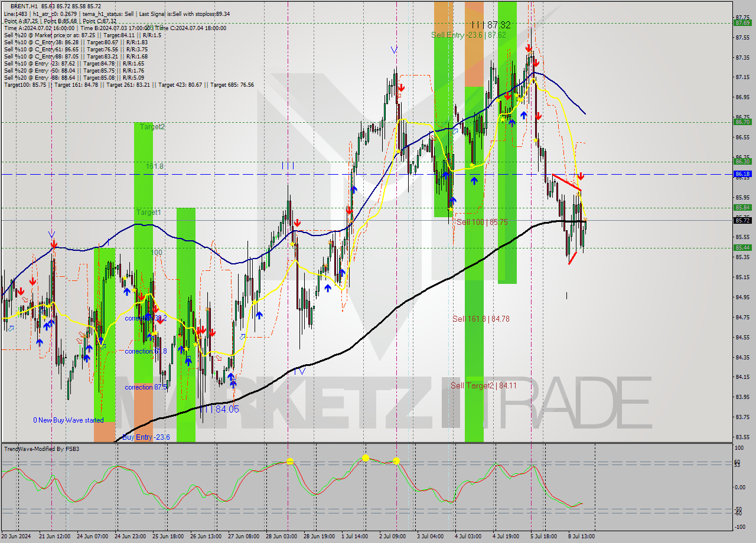Screen dimensions: 756x543
Task: Select the 'Sell 100 | 85.75' label
Action: click(481, 222)
